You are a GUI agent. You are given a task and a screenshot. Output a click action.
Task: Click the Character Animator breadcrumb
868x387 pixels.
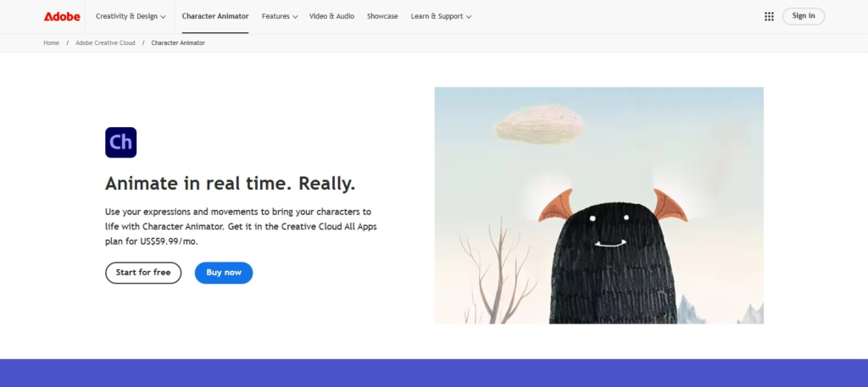178,42
